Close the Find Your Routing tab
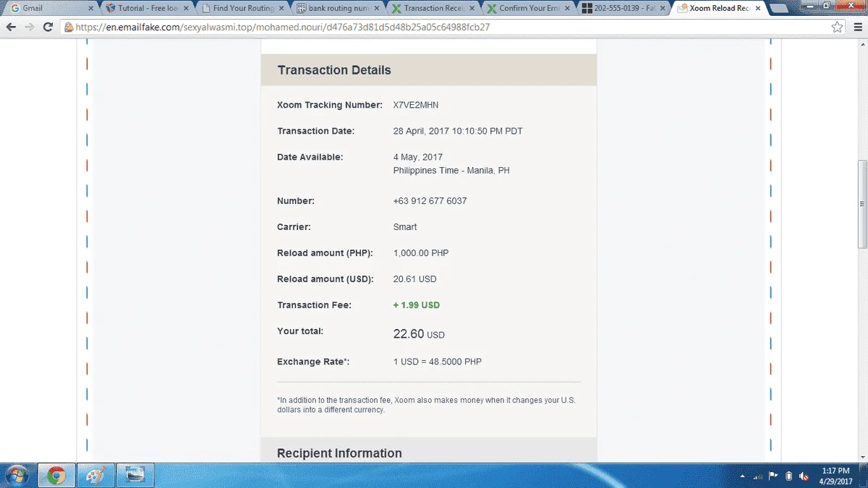 tap(281, 9)
